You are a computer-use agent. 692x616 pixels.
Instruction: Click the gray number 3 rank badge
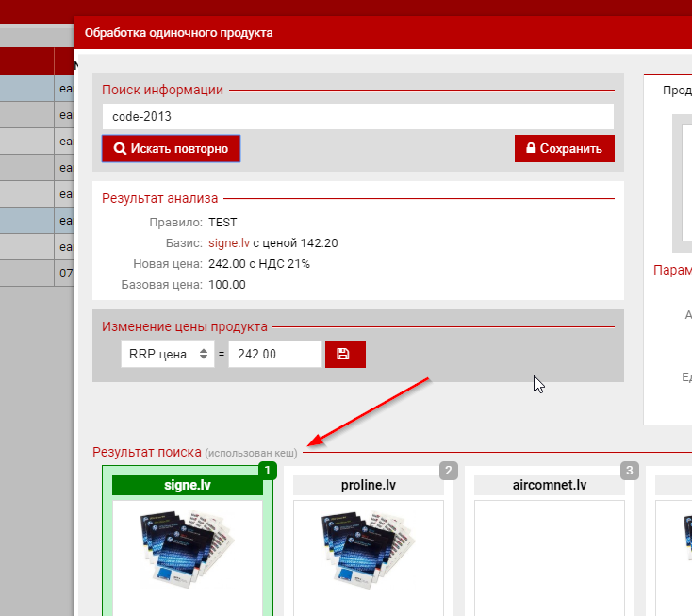pyautogui.click(x=630, y=470)
